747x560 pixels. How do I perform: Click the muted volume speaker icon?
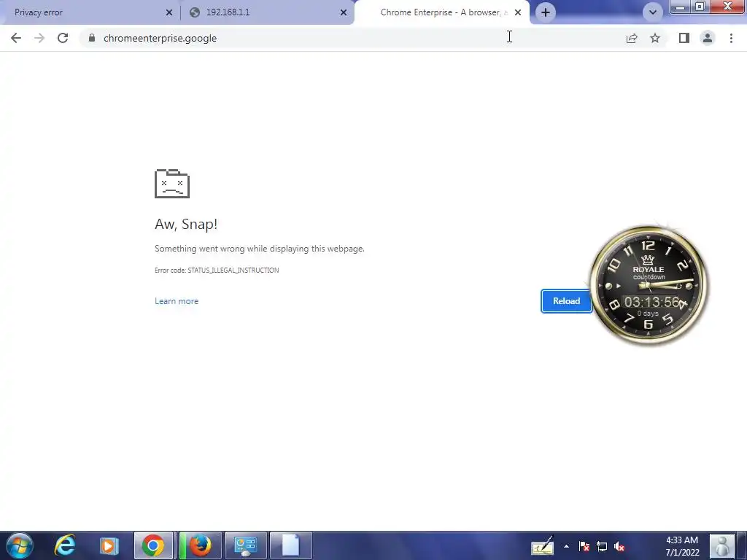(x=619, y=547)
